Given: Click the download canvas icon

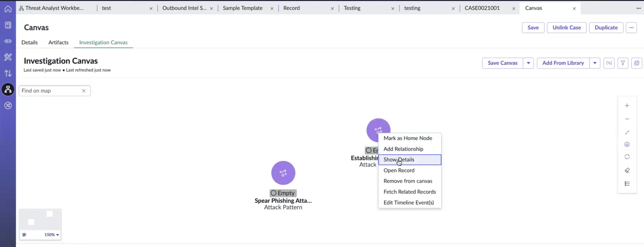Looking at the screenshot, I should 627,144.
